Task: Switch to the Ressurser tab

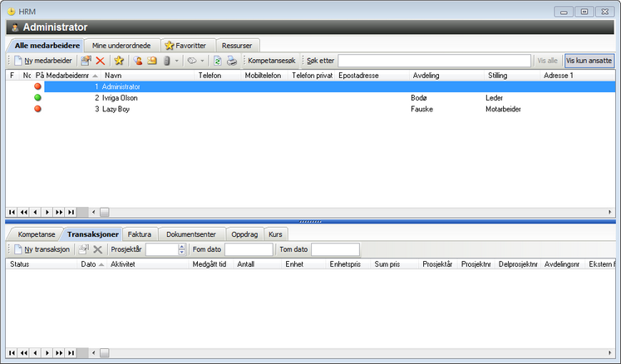Action: pos(237,46)
